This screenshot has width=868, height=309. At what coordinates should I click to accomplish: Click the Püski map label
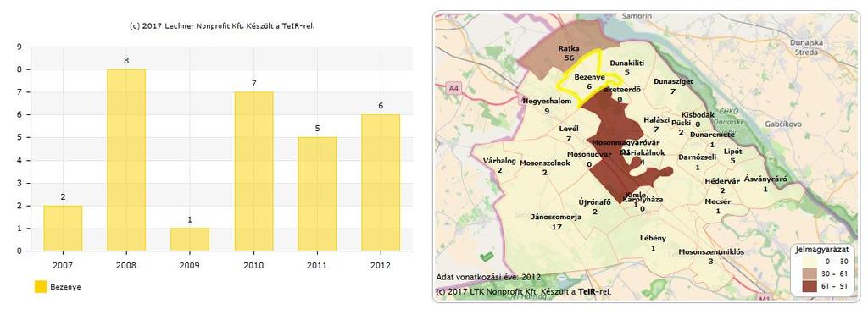pyautogui.click(x=681, y=123)
